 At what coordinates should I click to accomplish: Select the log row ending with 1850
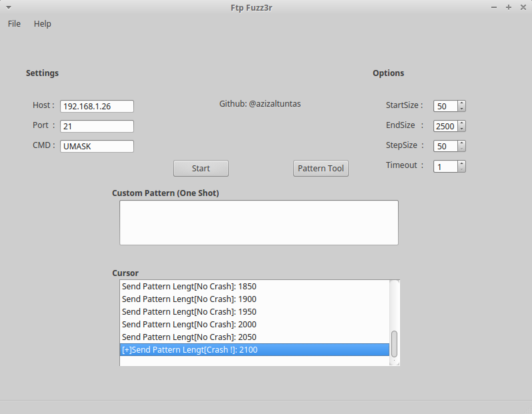point(255,287)
